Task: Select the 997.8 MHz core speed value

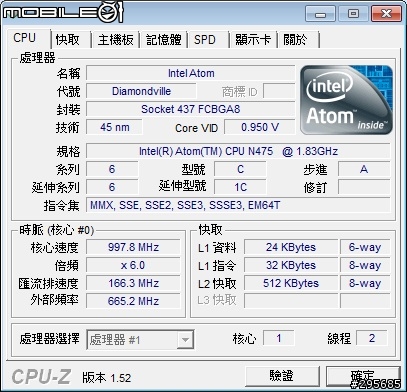Action: tap(133, 247)
